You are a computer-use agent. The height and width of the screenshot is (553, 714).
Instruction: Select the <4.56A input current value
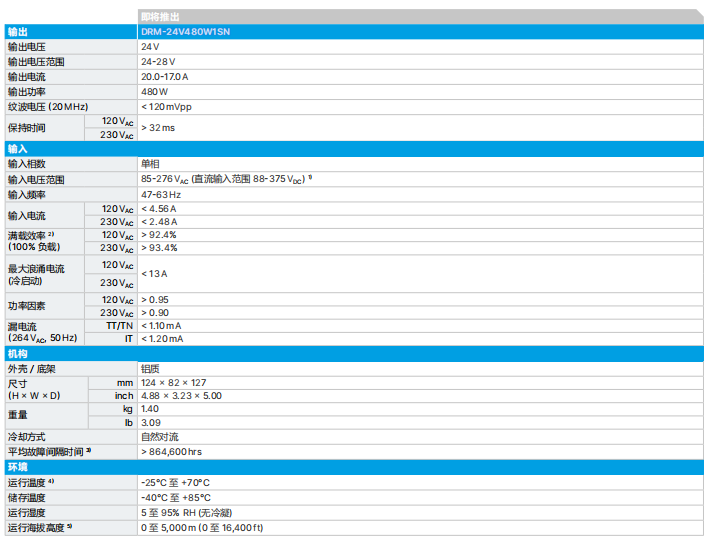pos(159,208)
